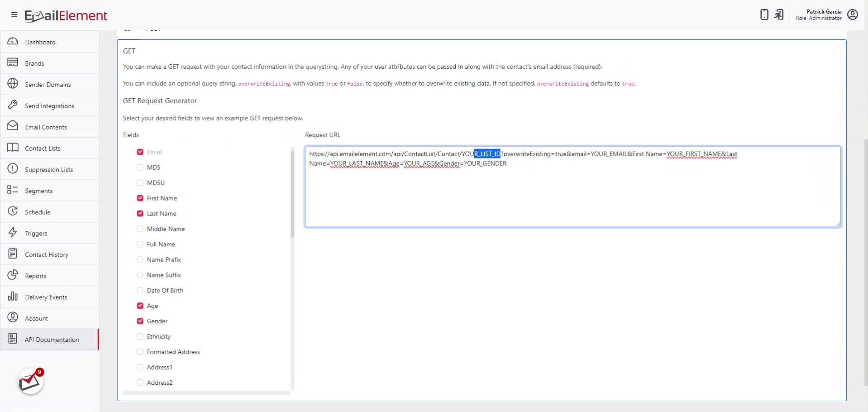This screenshot has height=412, width=868.
Task: Check the MD5U field checkbox
Action: click(x=140, y=183)
